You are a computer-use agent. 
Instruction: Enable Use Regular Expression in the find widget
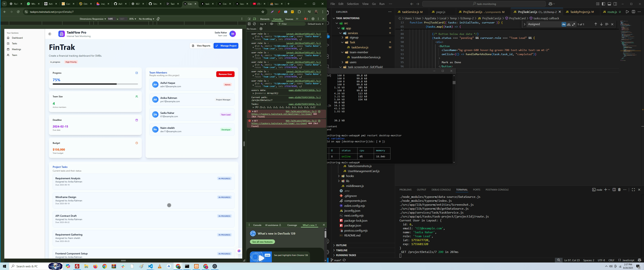[573, 24]
